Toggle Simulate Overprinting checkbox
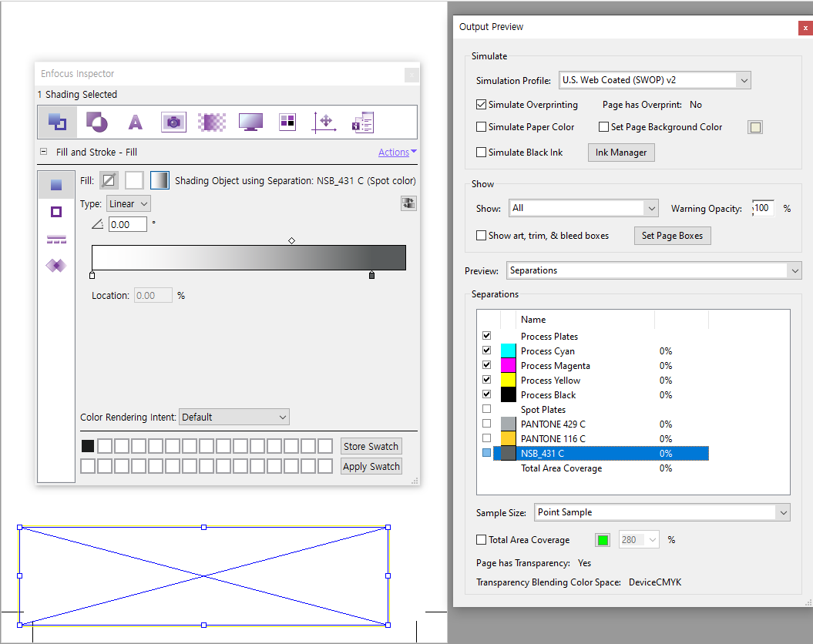 pyautogui.click(x=481, y=105)
